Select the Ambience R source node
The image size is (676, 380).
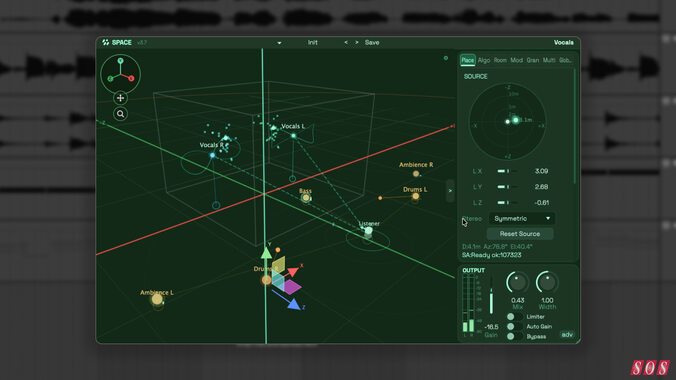416,174
